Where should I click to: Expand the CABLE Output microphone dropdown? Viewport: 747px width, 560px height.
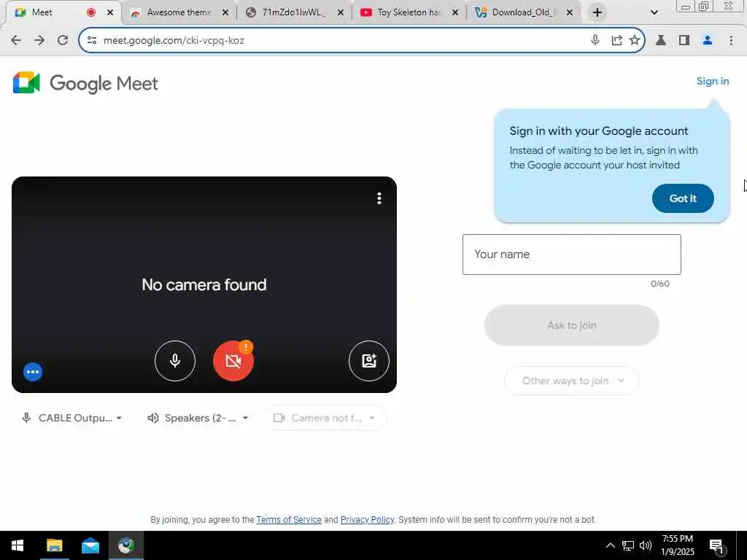72,418
